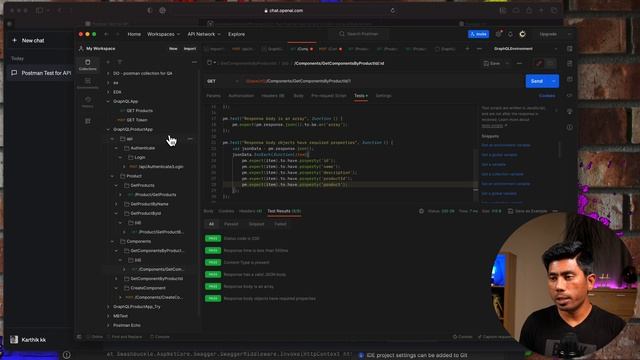This screenshot has width=640, height=360.
Task: Show only Skipped test results
Action: (256, 224)
